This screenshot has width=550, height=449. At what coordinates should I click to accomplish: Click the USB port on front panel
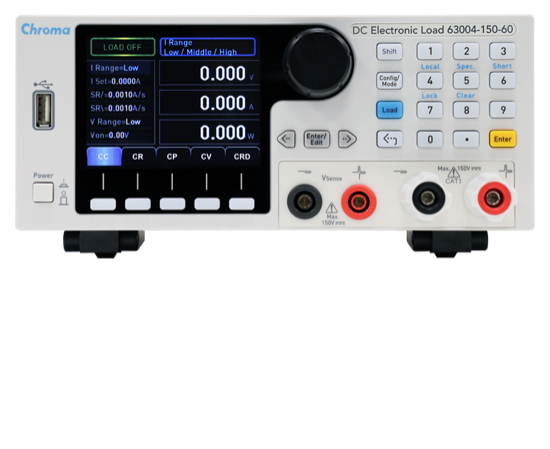pyautogui.click(x=43, y=110)
